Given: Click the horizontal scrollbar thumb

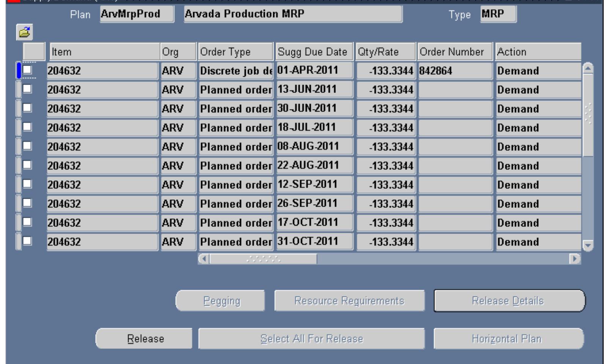Looking at the screenshot, I should click(x=263, y=259).
